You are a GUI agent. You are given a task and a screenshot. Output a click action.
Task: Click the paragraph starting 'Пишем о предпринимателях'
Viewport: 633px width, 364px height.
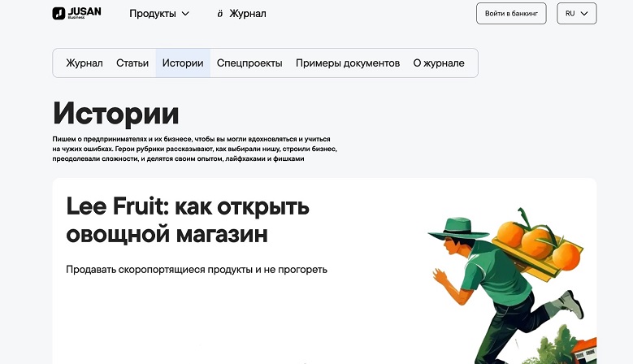(194, 149)
